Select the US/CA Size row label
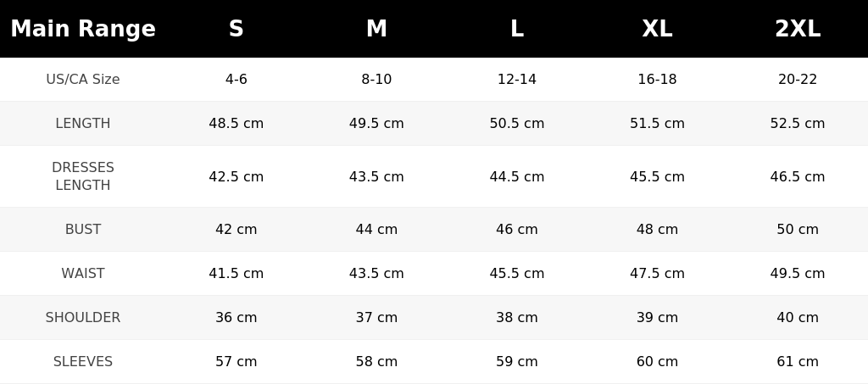 [x=83, y=79]
